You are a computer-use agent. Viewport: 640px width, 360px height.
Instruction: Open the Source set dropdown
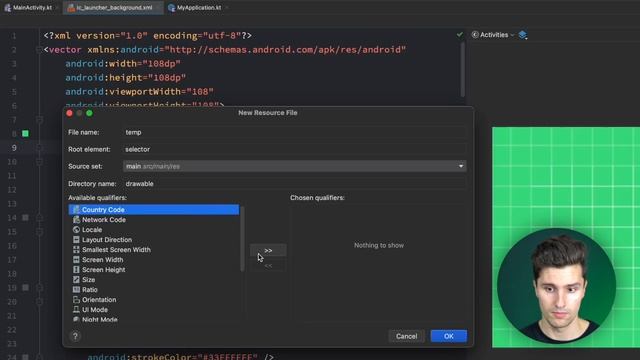pos(295,166)
